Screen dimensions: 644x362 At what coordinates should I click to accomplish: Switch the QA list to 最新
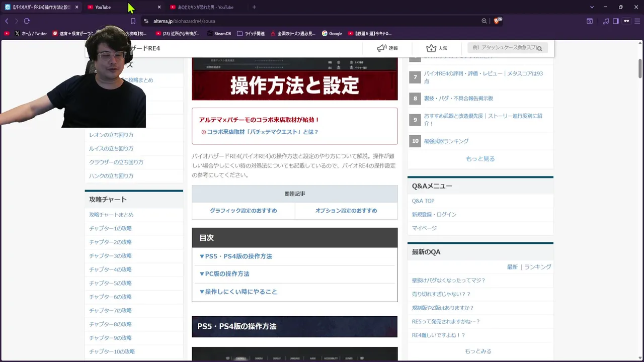click(x=512, y=267)
